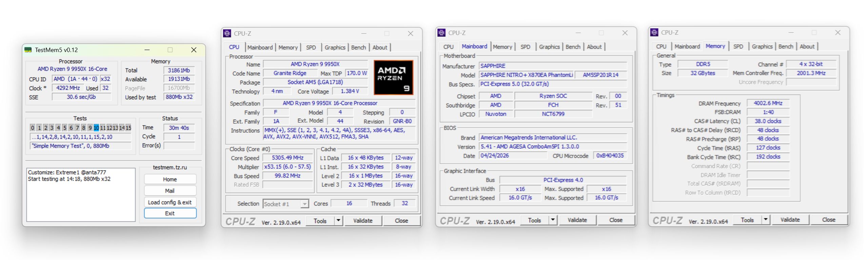Click SAPPHIRE NITRO+ X870EA PhantomLi model field
Screen dimensions: 868x260
[x=526, y=75]
